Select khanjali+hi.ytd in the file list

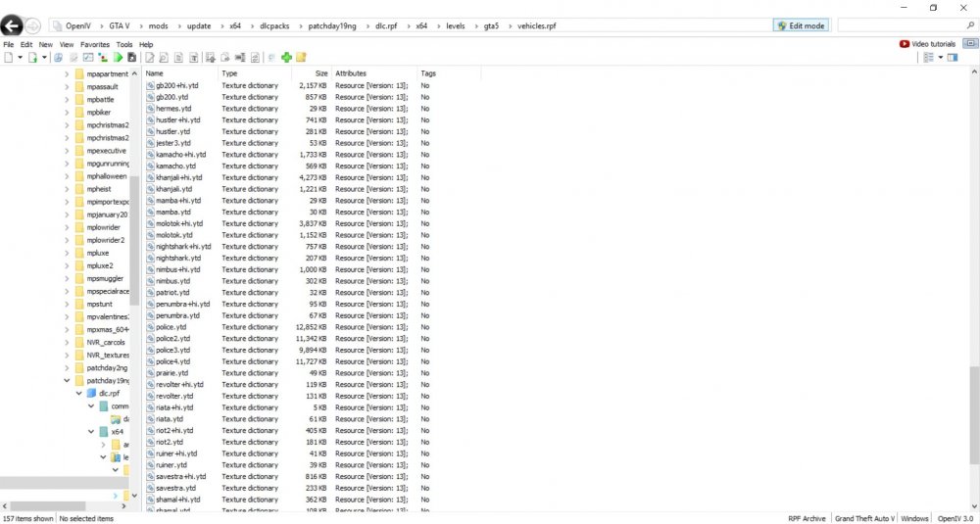point(178,177)
